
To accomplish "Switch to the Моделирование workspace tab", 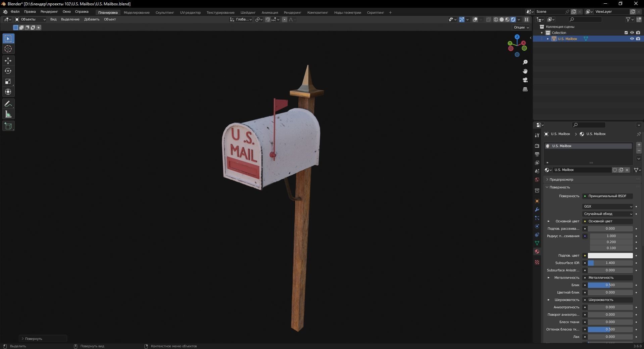I will click(x=137, y=12).
